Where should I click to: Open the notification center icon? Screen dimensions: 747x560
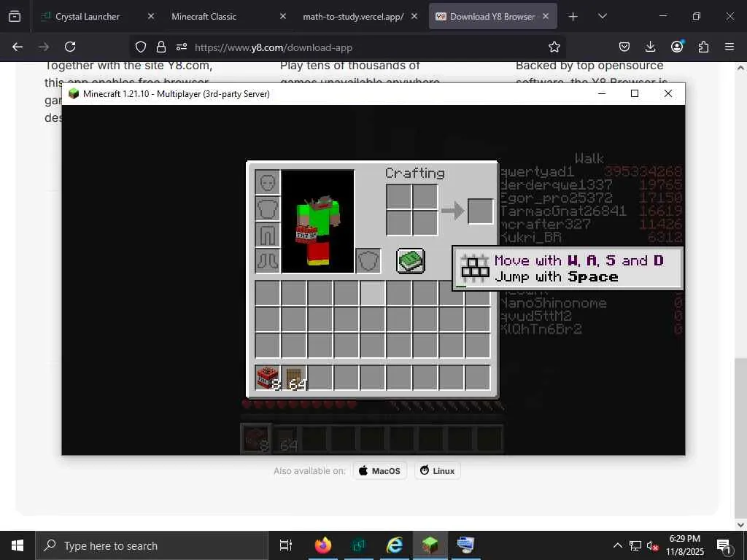(x=724, y=545)
